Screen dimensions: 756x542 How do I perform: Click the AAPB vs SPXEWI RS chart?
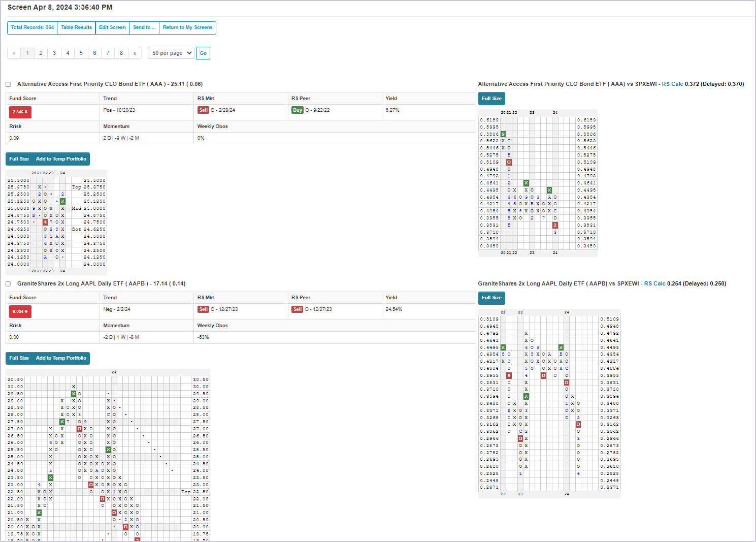[x=549, y=403]
